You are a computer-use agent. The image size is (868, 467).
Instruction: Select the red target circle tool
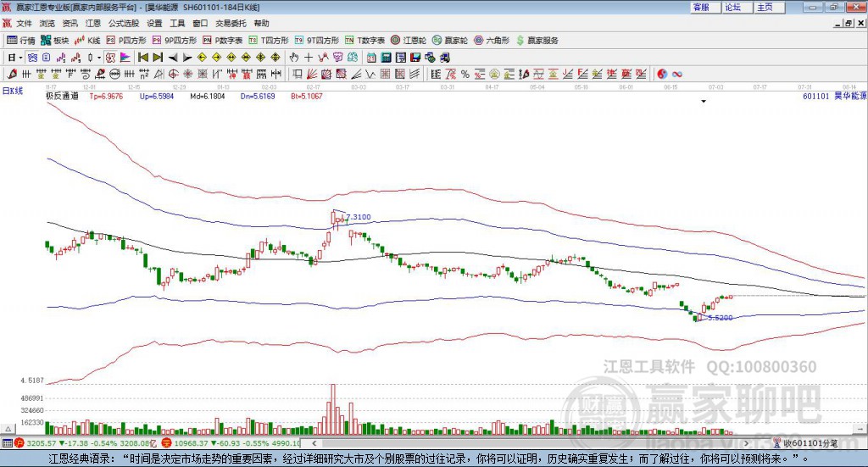[173, 74]
